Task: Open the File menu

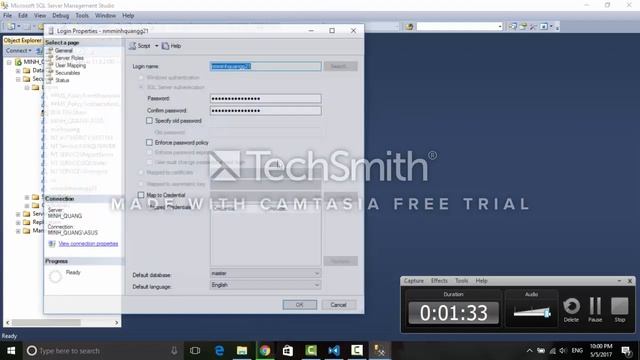Action: [x=7, y=16]
